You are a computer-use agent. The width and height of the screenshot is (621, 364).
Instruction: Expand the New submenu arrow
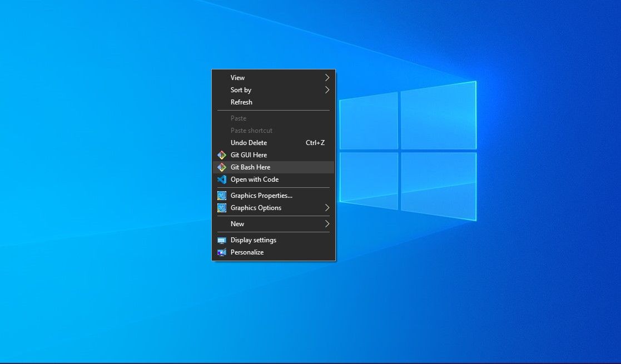pyautogui.click(x=327, y=224)
